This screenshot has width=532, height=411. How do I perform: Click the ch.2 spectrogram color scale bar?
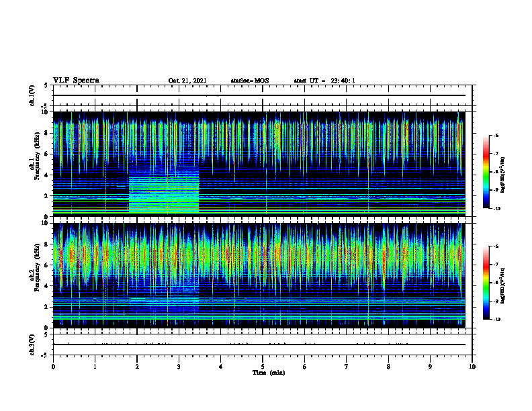click(x=486, y=283)
